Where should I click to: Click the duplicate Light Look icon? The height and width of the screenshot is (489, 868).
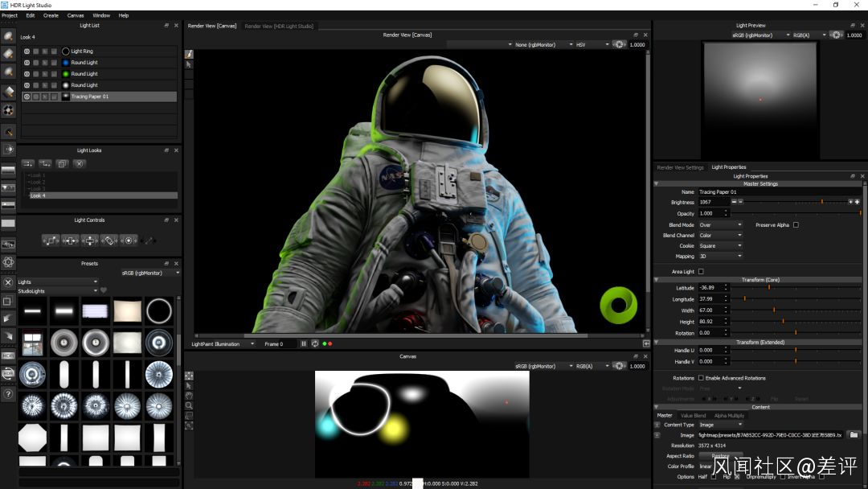pyautogui.click(x=62, y=163)
